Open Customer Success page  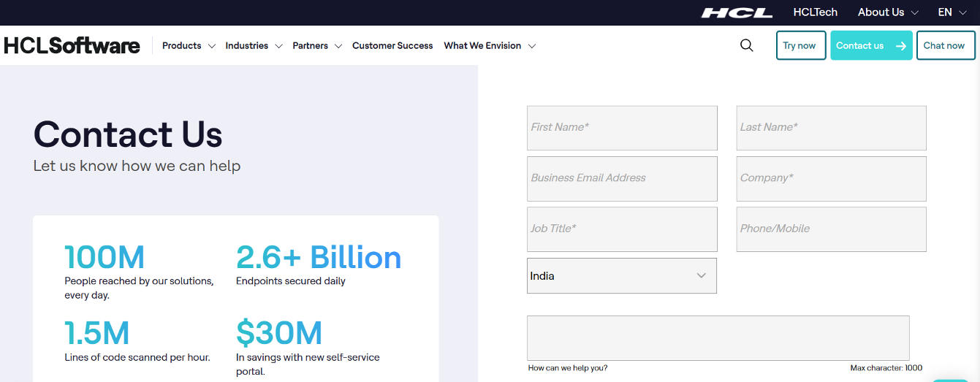pyautogui.click(x=392, y=45)
